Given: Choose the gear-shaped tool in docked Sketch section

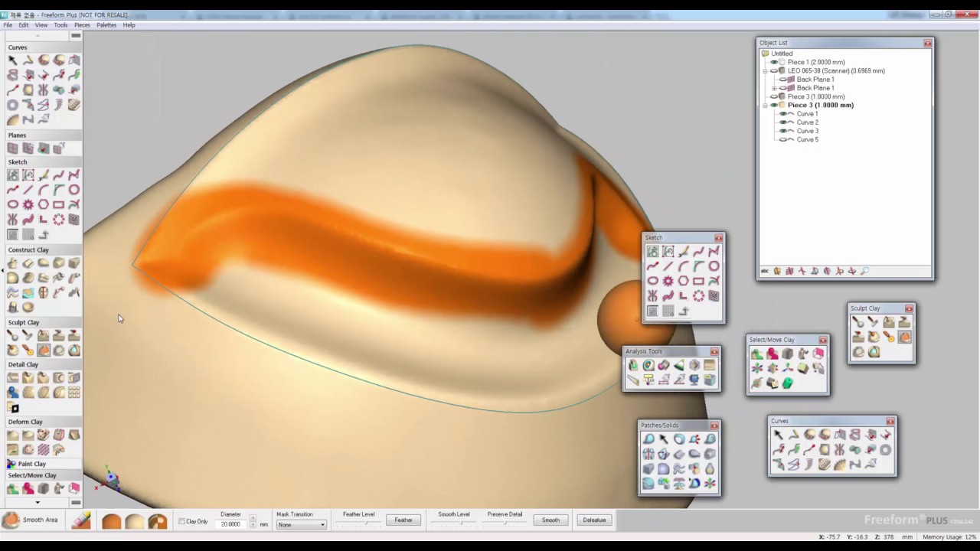Looking at the screenshot, I should tap(28, 204).
